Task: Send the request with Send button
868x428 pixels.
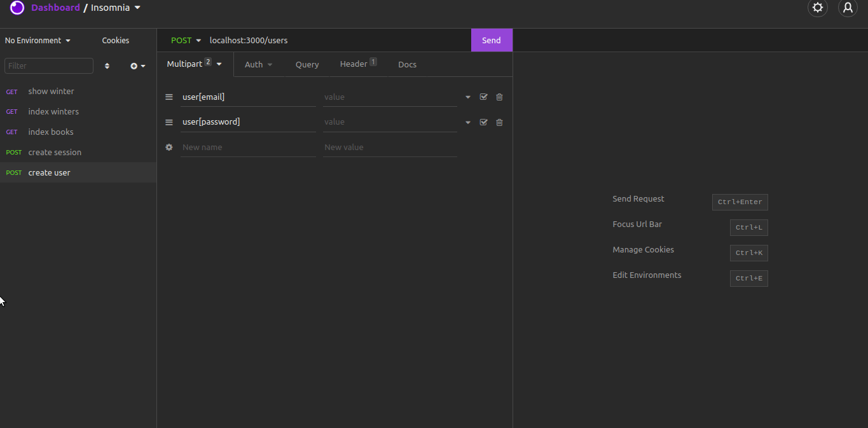Action: point(492,40)
